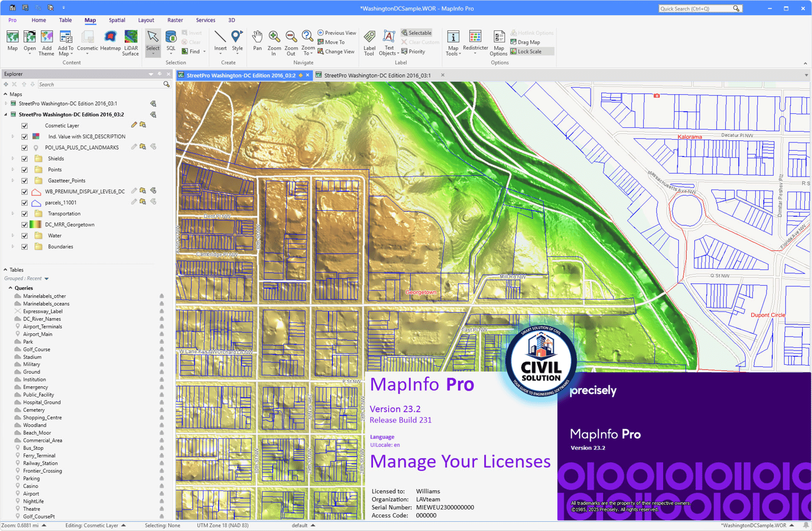The image size is (812, 531).
Task: Open the SQL query tool
Action: (171, 42)
